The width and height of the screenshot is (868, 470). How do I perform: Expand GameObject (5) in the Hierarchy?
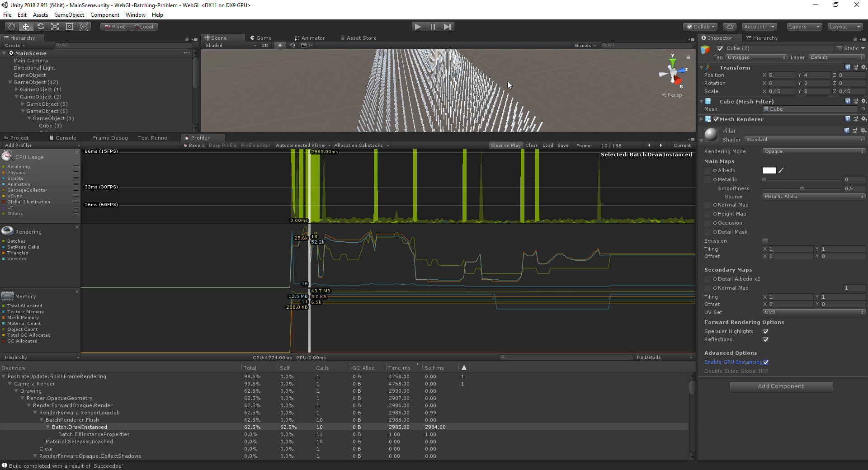[x=24, y=104]
